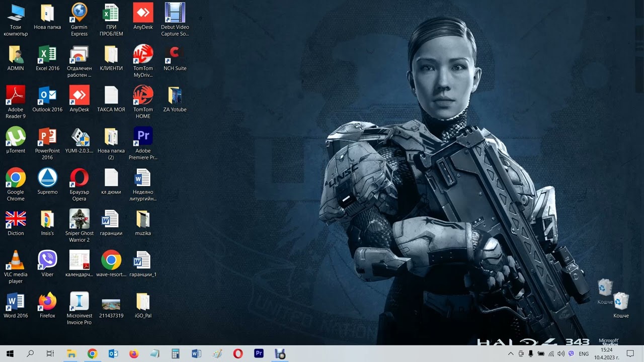
Task: Launch Firefox from the taskbar
Action: point(133,353)
